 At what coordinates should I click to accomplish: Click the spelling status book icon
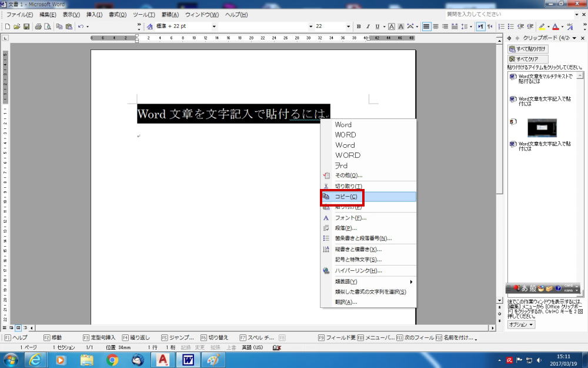(x=277, y=348)
